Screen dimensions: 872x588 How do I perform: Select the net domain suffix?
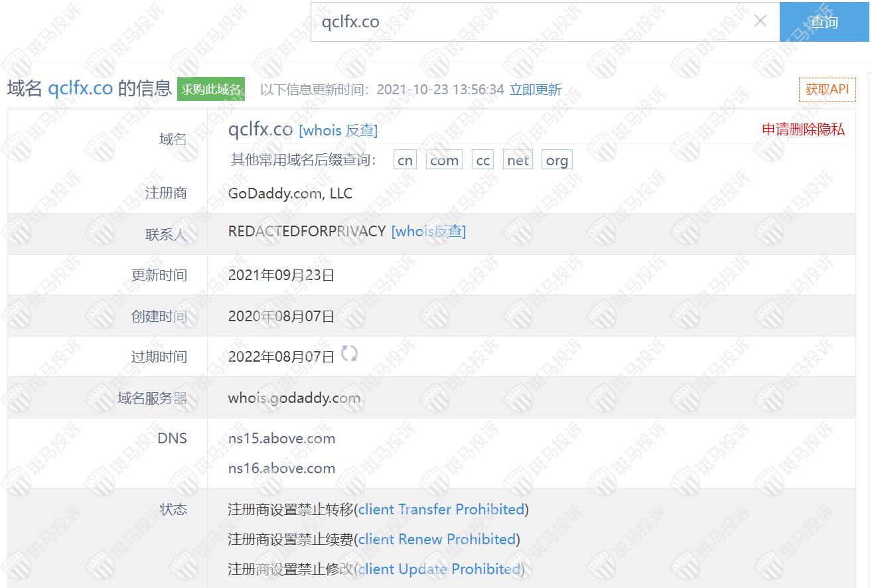click(518, 161)
